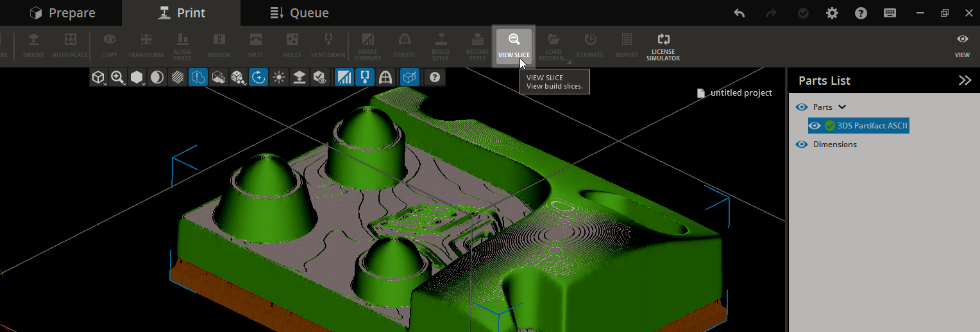Click the Undo arrow
980x332 pixels.
click(x=739, y=13)
